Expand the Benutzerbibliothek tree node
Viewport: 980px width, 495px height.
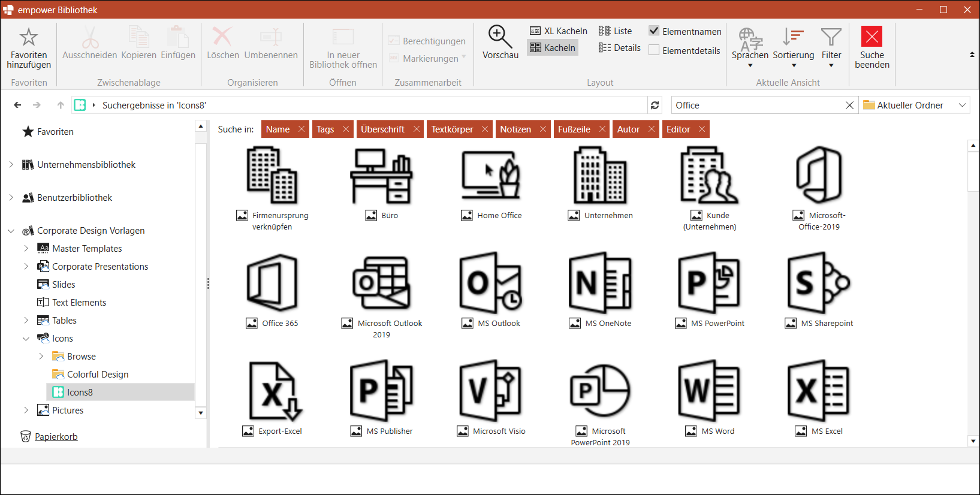click(11, 197)
